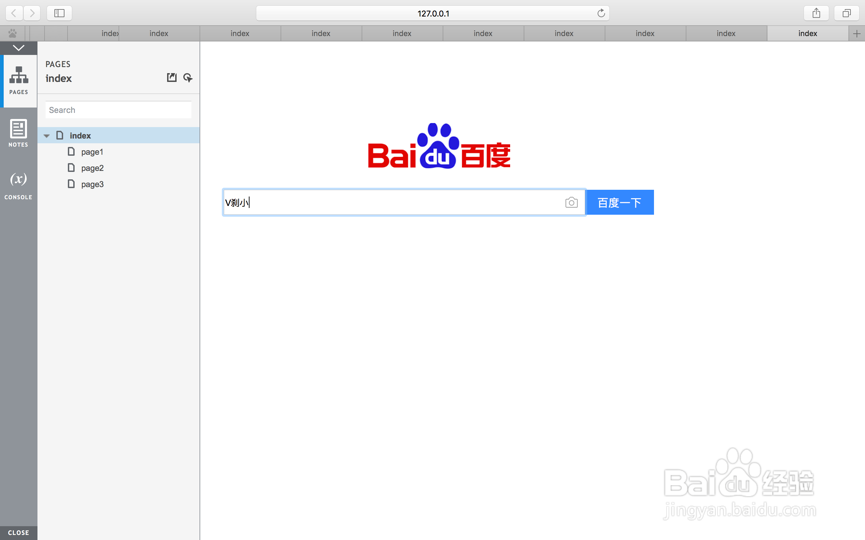Click the camera image-search icon
This screenshot has width=865, height=540.
[572, 202]
